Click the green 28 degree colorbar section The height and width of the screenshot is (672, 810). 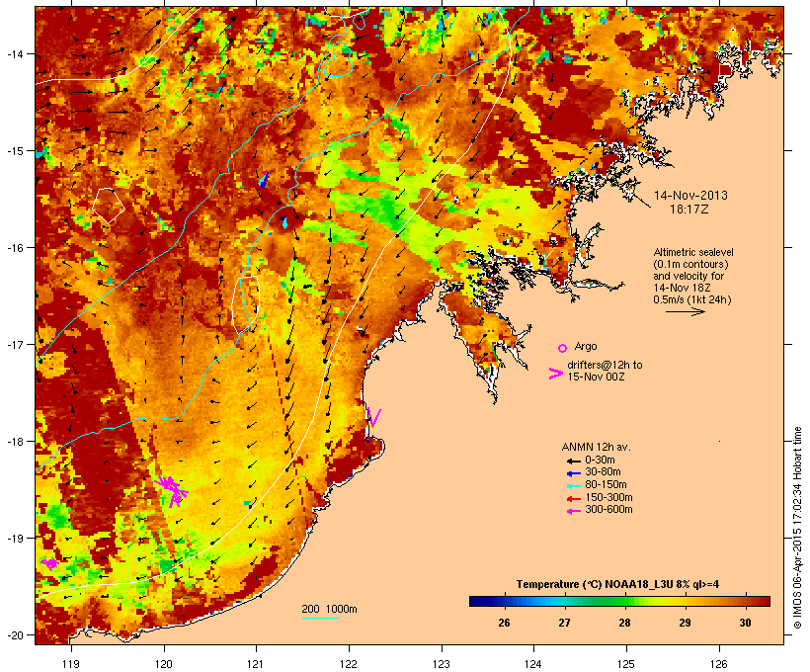coord(624,601)
